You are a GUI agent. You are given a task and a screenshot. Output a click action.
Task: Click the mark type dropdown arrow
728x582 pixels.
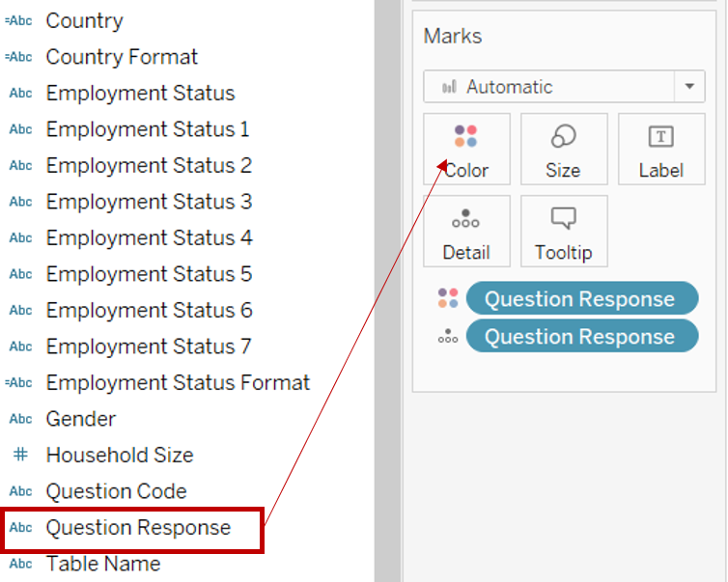tap(688, 87)
